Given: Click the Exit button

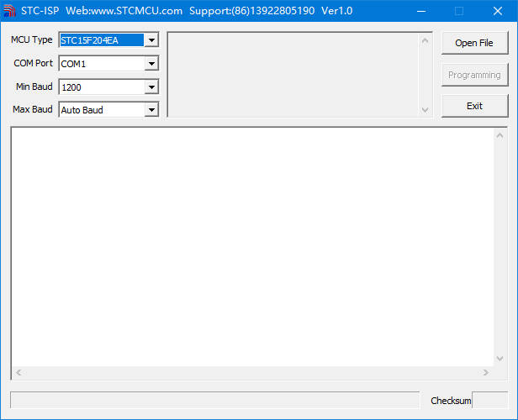Looking at the screenshot, I should tap(474, 106).
